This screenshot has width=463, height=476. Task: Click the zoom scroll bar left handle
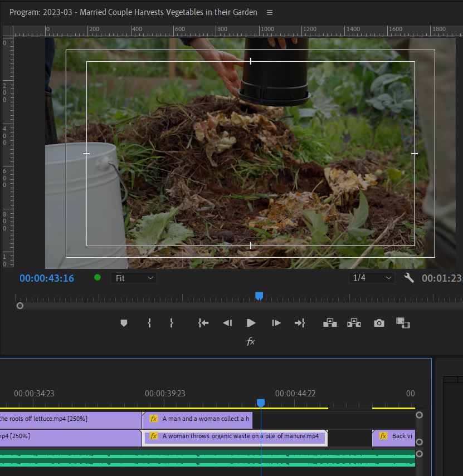coord(20,306)
